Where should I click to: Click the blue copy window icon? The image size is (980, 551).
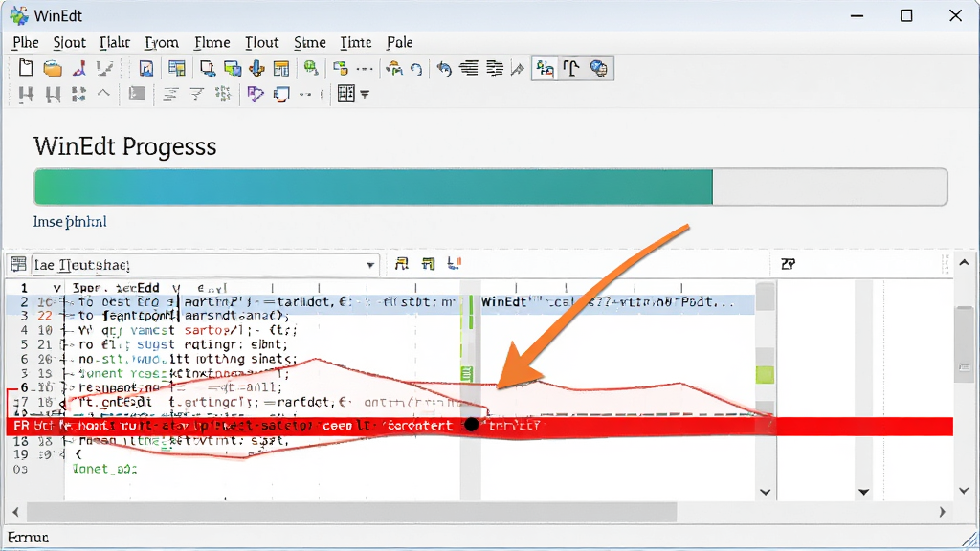point(282,95)
